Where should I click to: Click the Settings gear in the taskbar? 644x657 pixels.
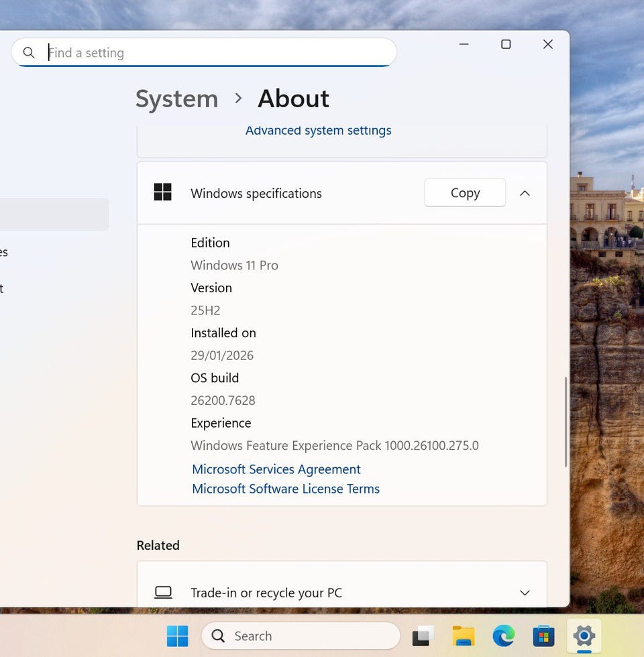[x=584, y=636]
